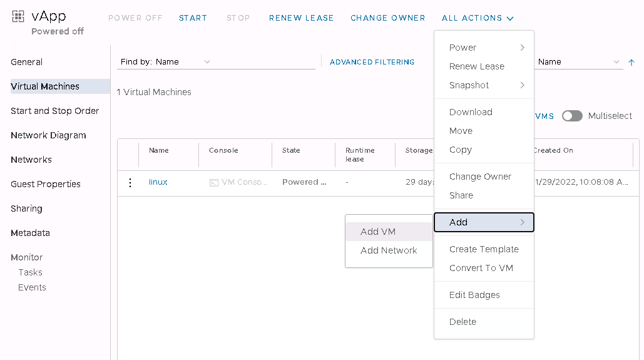Screen dimensions: 644x360
Task: Open the linux virtual machine link
Action: click(x=158, y=182)
